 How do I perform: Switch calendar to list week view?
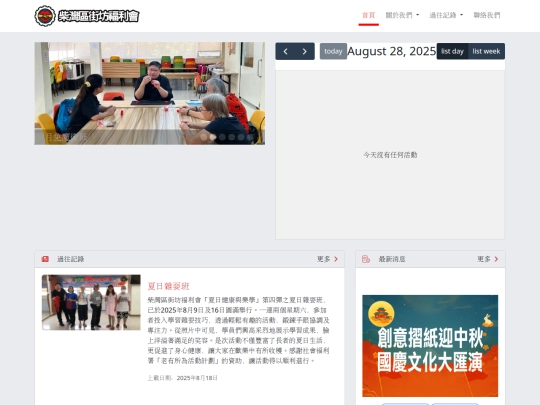pos(486,51)
